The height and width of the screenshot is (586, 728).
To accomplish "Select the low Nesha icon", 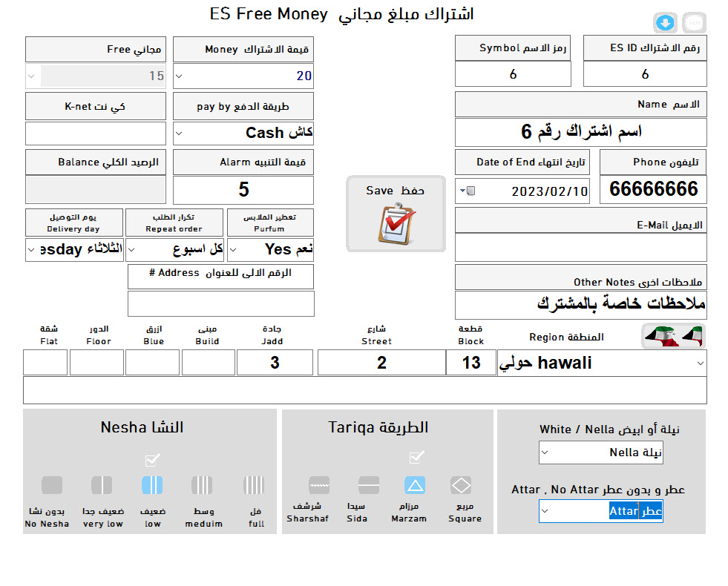I will click(152, 485).
